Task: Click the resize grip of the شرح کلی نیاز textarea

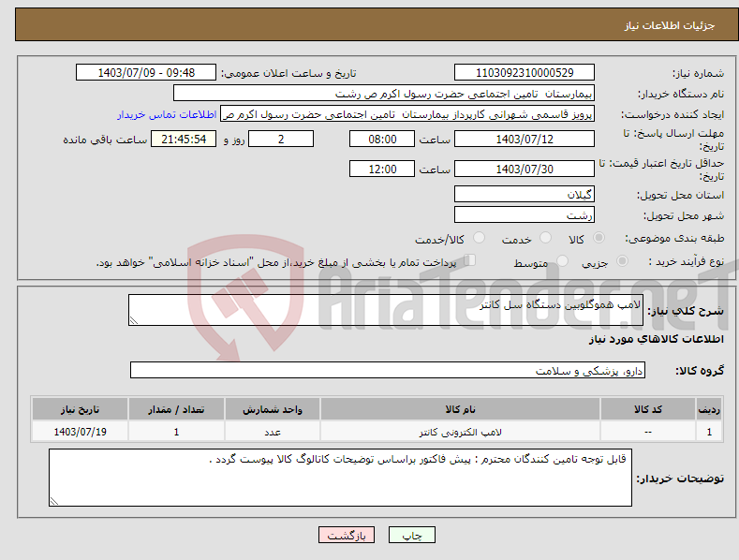Action: click(x=134, y=320)
